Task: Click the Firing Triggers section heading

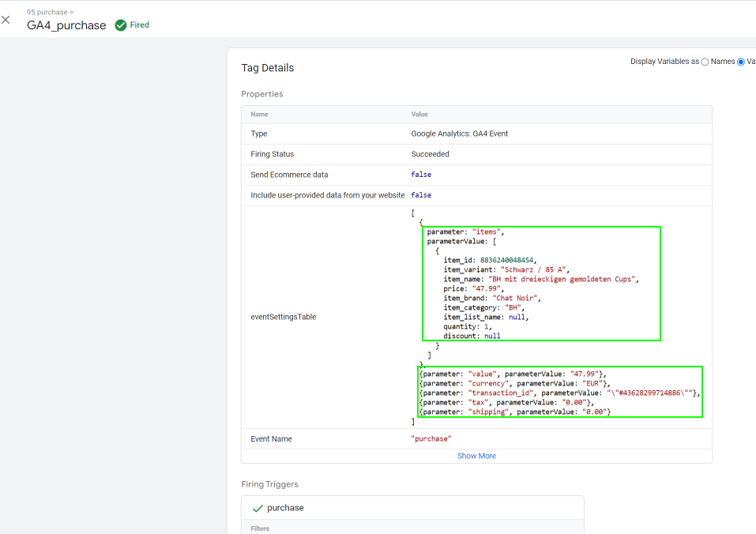Action: [x=269, y=484]
